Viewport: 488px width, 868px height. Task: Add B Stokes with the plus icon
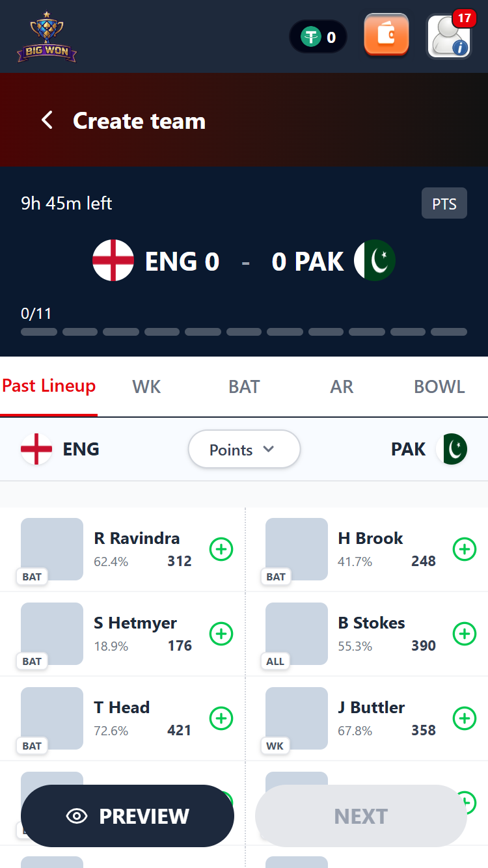click(465, 634)
